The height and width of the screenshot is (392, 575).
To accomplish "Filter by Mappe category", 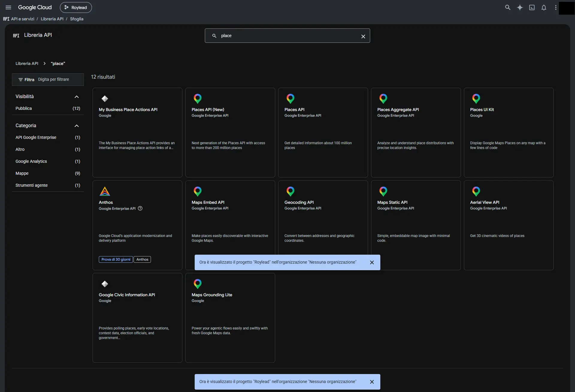I will [48, 173].
